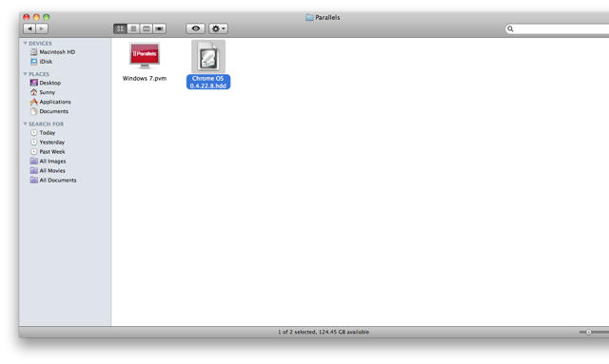Open Documents in the sidebar
Viewport: 609px width, 364px height.
(49, 111)
